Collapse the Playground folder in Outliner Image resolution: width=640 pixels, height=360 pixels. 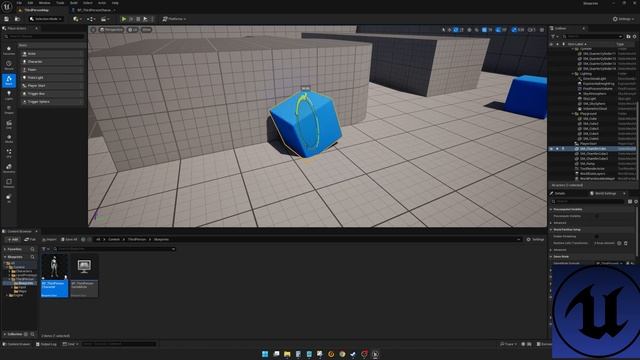click(573, 114)
